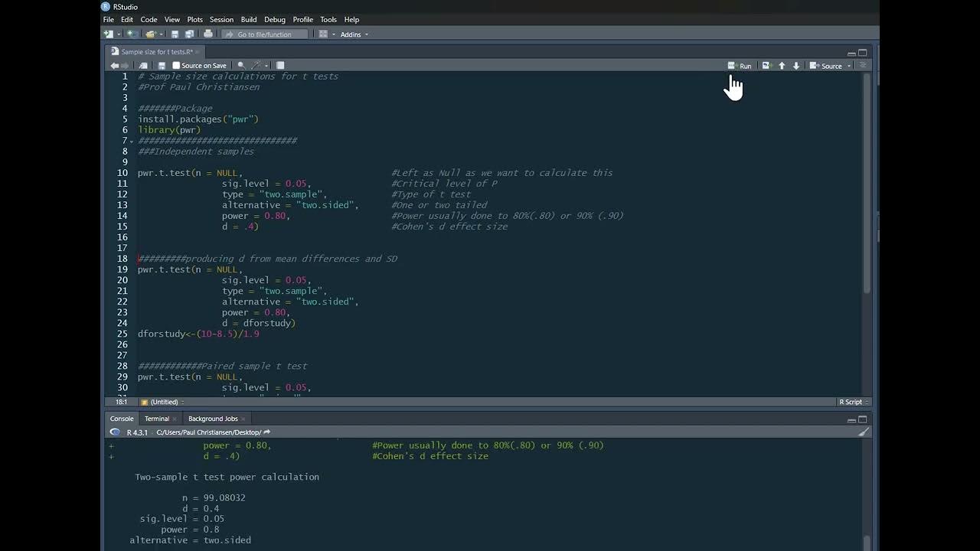The image size is (980, 551).
Task: Toggle the Source on Save checkbox
Action: coord(176,66)
